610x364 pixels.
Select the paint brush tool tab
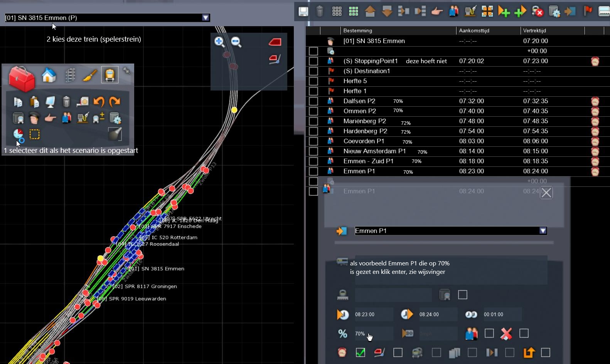90,75
